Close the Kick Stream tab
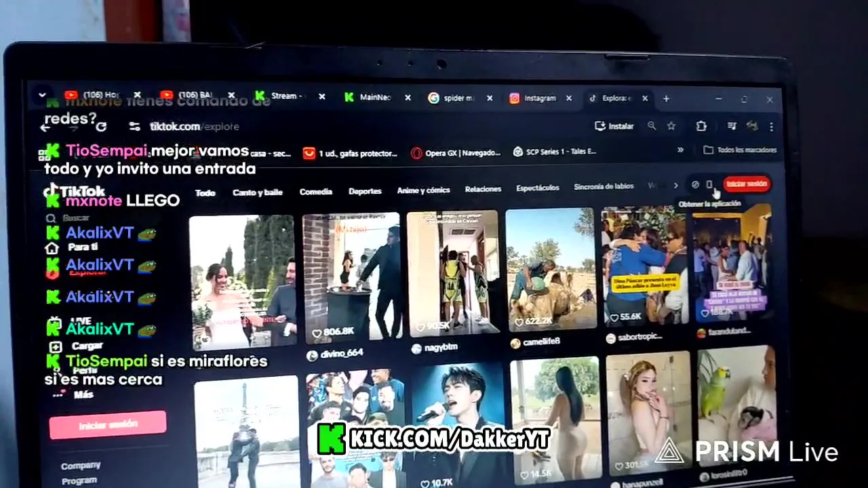 [322, 97]
